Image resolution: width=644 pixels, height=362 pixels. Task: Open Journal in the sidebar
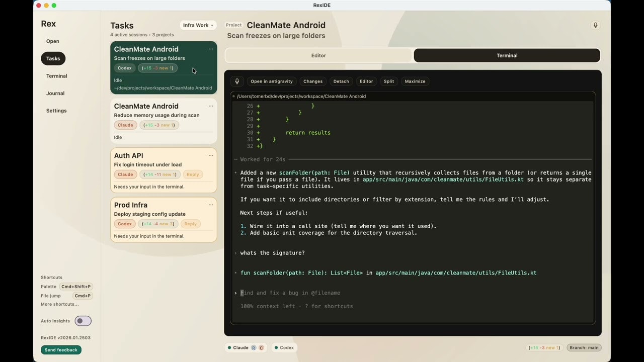coord(55,93)
